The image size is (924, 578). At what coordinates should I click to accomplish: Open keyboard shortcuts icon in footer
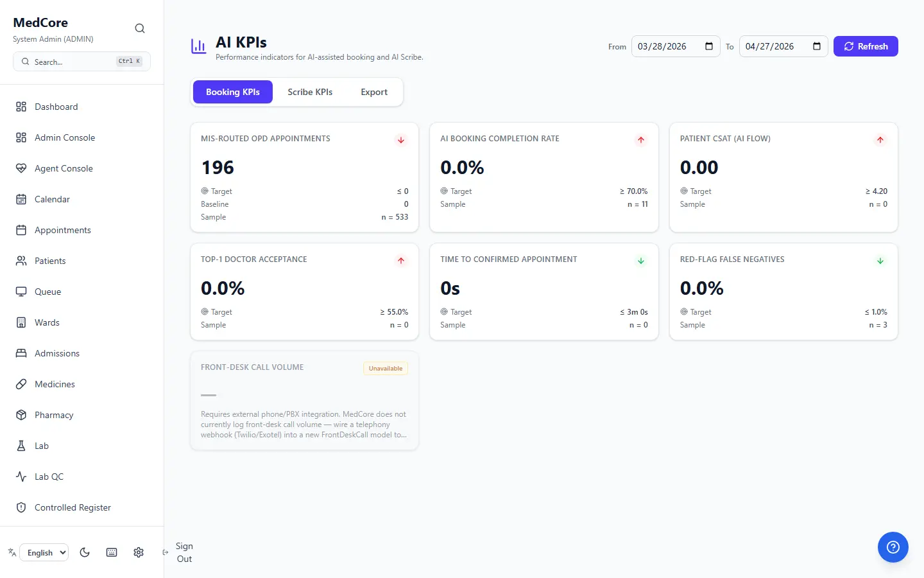112,552
